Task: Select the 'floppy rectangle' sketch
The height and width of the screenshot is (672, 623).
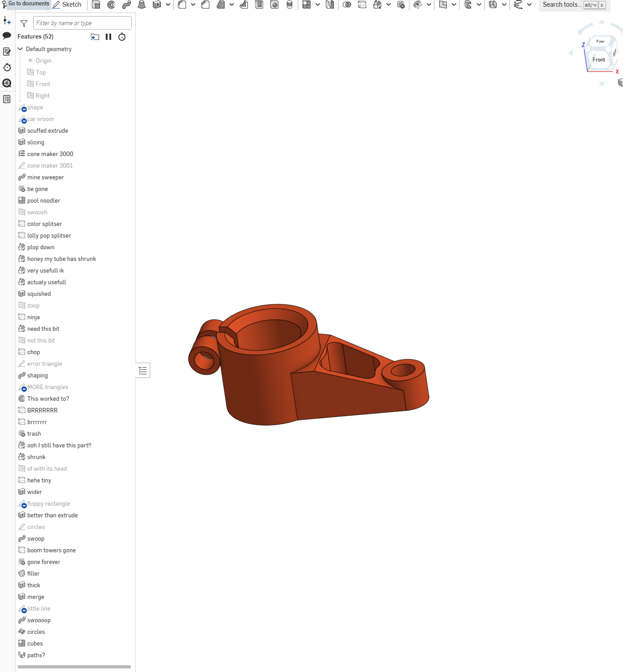Action: (x=48, y=503)
